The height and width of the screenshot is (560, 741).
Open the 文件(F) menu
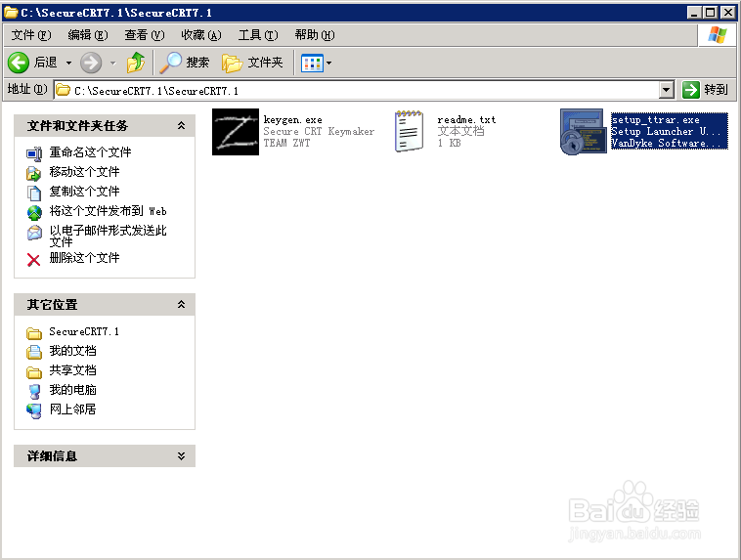(31, 35)
